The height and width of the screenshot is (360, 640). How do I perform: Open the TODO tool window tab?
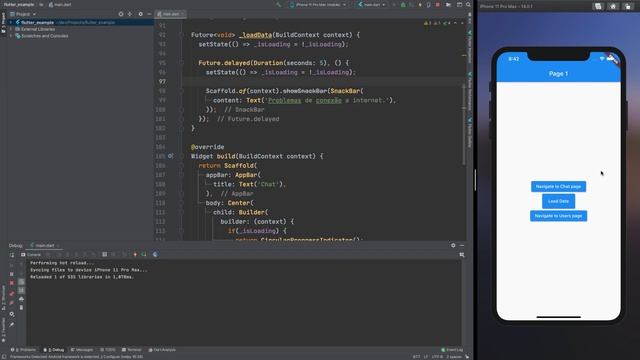tap(108, 350)
